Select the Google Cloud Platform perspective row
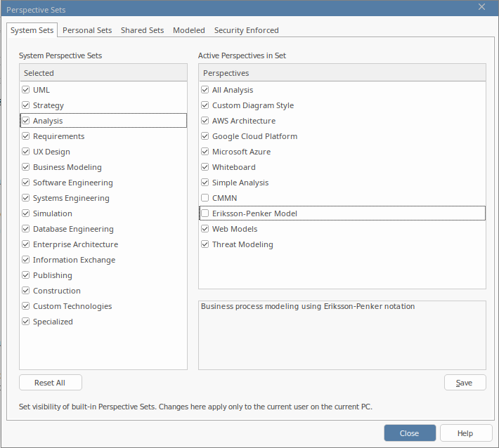499x448 pixels. (x=254, y=136)
